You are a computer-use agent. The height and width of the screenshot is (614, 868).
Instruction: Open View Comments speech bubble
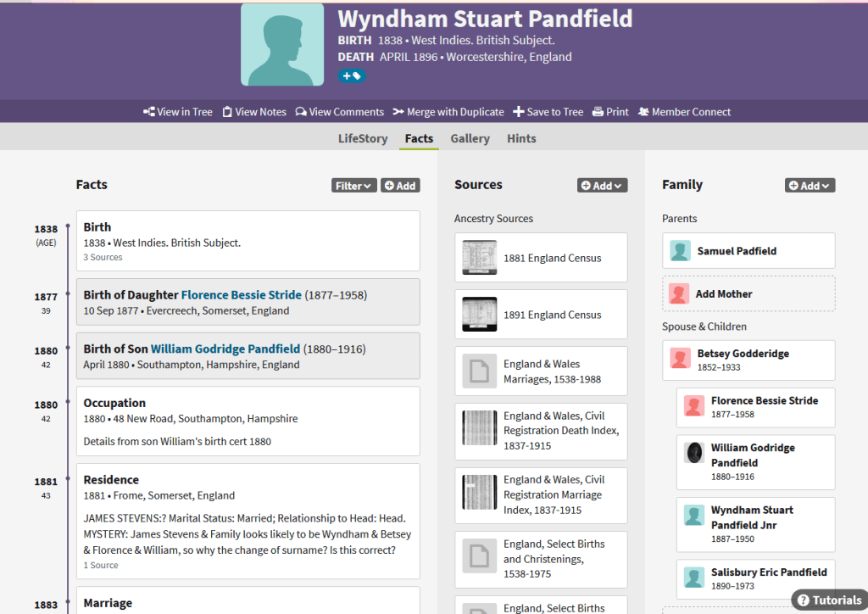[x=301, y=112]
